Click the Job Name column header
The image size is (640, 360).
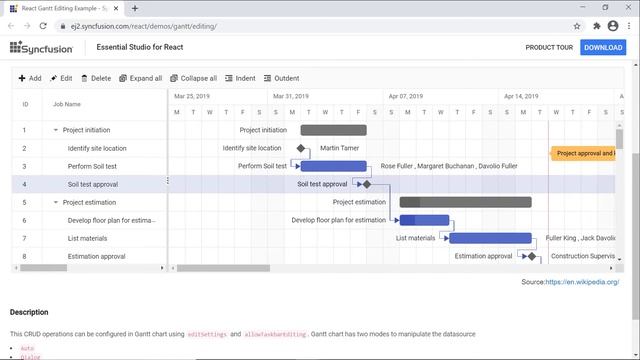104,104
